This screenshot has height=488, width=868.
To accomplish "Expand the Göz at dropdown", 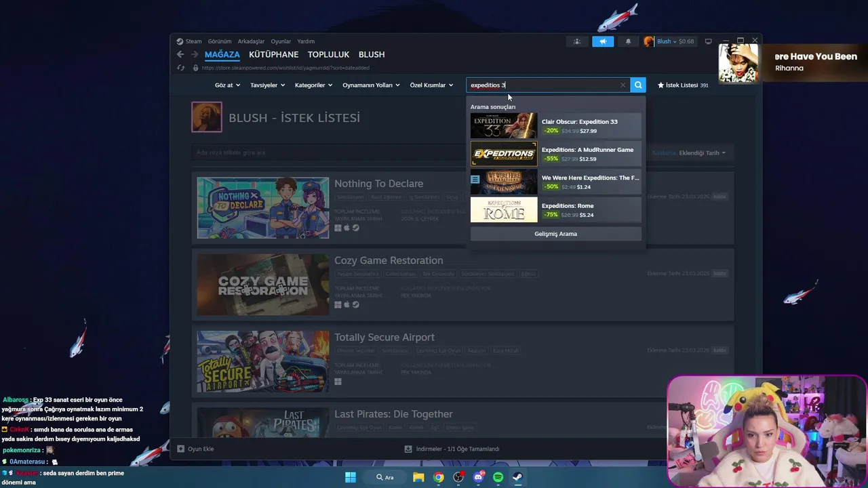I will click(227, 85).
